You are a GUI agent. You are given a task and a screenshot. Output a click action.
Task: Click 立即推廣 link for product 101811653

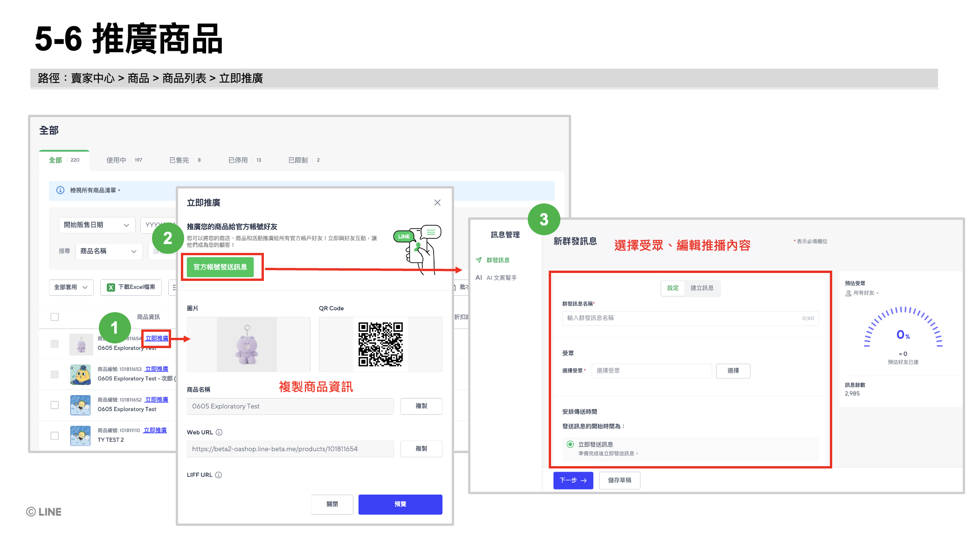pos(157,369)
